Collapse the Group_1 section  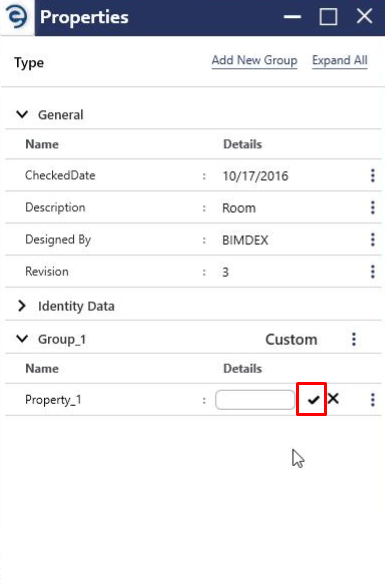click(22, 339)
